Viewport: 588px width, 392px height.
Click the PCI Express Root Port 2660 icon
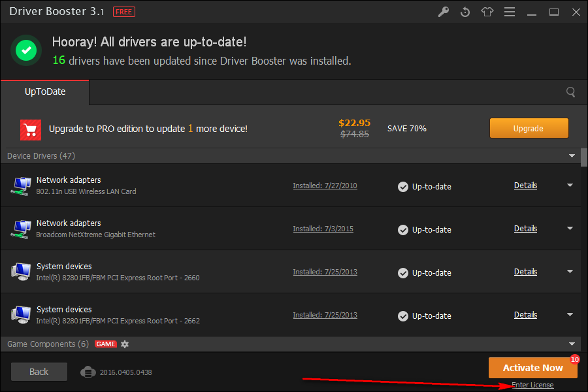click(21, 272)
